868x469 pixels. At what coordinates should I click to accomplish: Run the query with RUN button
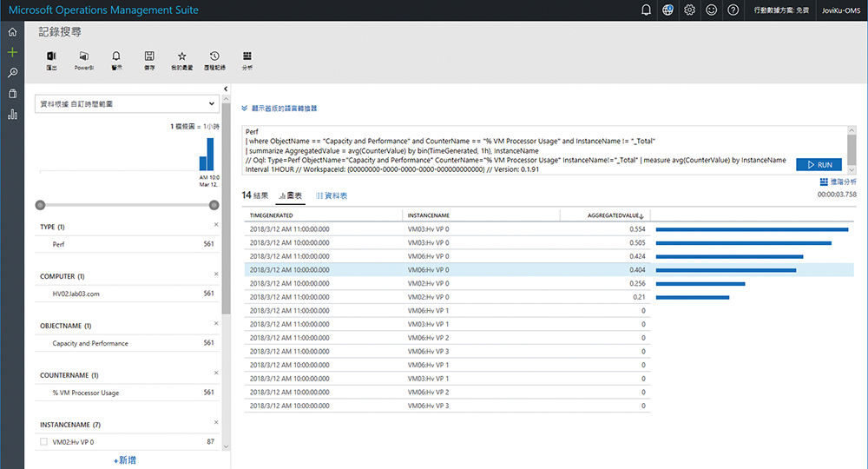click(819, 164)
